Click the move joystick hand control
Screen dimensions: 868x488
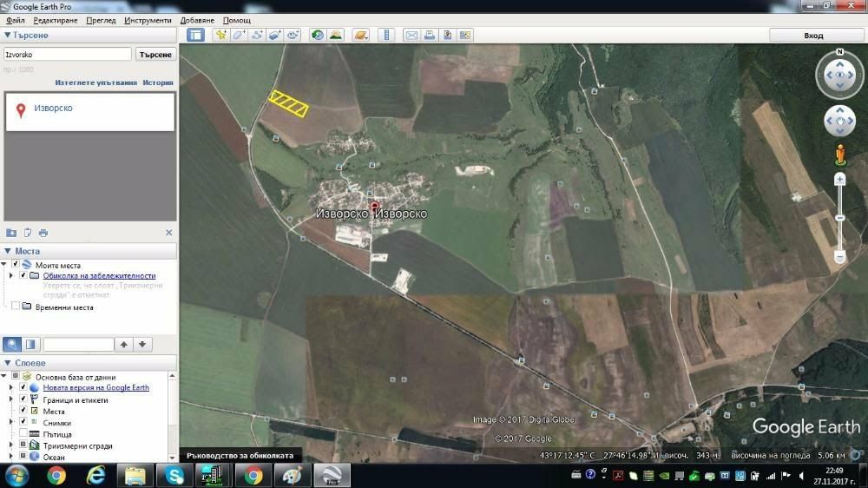839,121
